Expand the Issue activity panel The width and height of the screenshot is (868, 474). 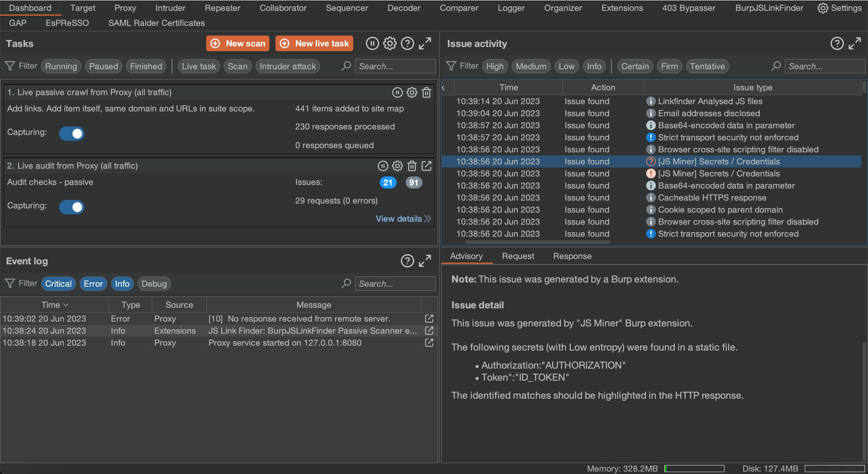click(x=854, y=43)
